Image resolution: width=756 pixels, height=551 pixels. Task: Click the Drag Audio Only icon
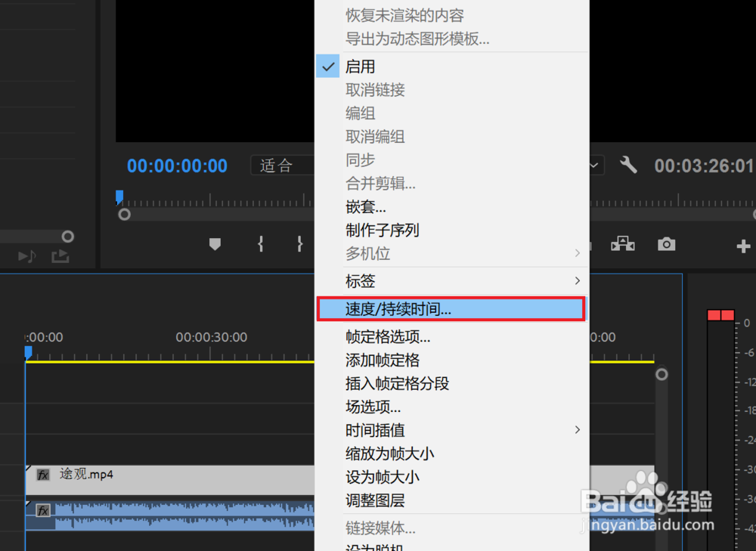26,257
